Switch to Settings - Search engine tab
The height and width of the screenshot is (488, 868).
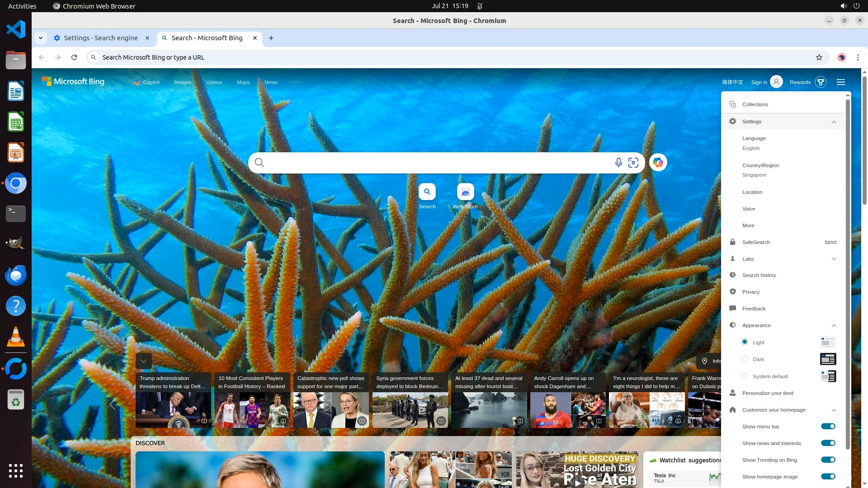pos(100,38)
